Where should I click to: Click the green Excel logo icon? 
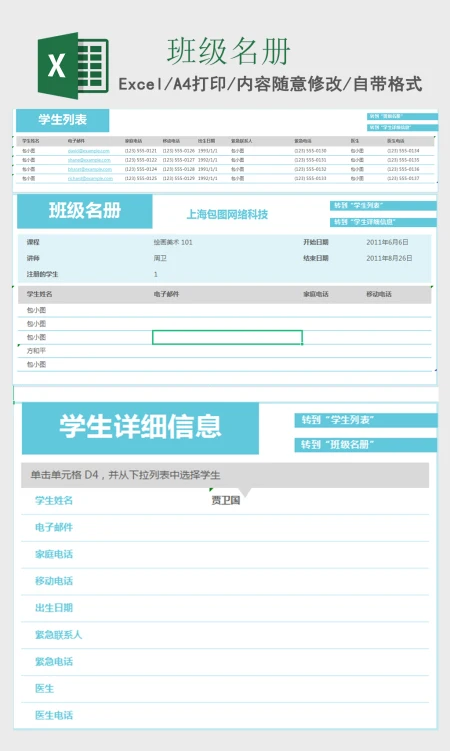(73, 66)
